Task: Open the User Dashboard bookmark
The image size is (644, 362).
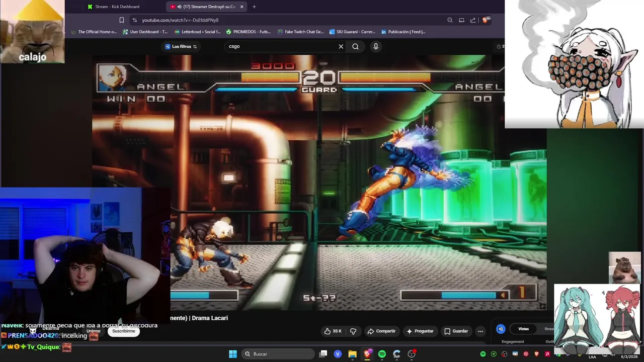Action: coord(145,32)
